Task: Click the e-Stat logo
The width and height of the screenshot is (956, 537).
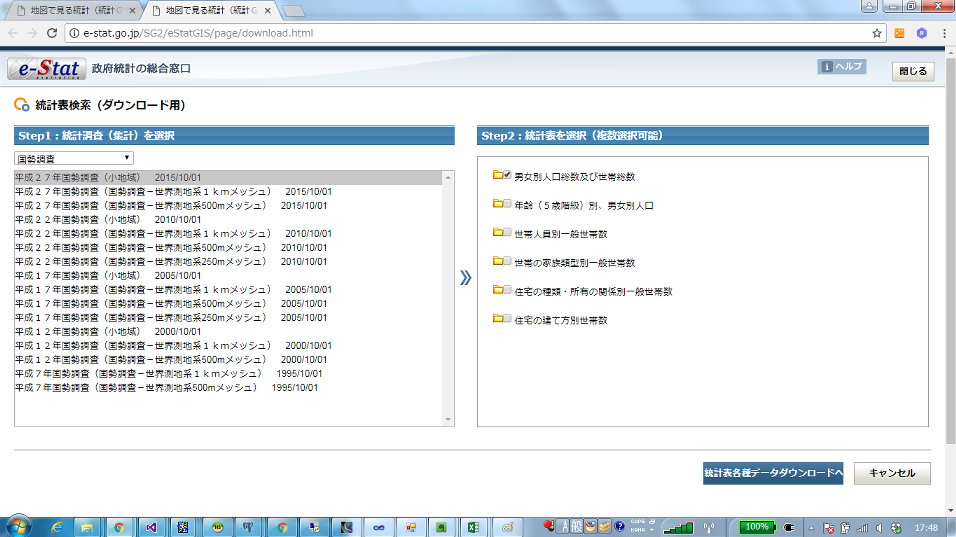Action: pyautogui.click(x=45, y=70)
